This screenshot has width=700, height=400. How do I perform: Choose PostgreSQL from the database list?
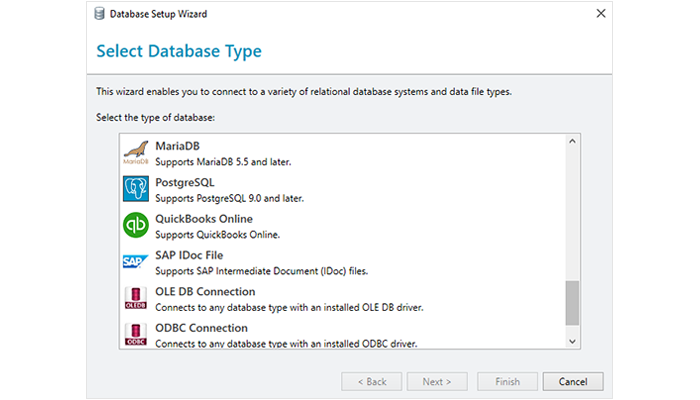click(185, 182)
